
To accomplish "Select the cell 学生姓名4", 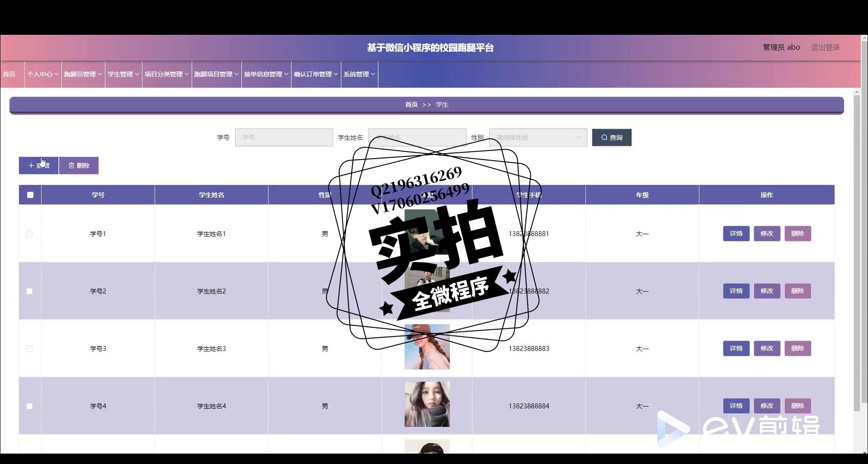I will click(212, 406).
